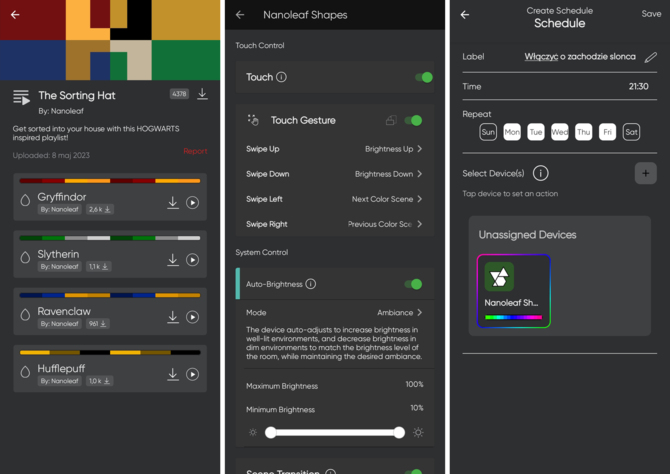Toggle Wednesday in Repeat days
This screenshot has width=670, height=474.
(560, 132)
